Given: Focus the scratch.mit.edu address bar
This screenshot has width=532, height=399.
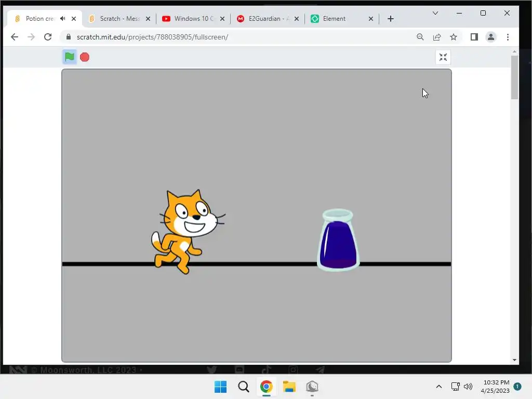Looking at the screenshot, I should coord(237,37).
